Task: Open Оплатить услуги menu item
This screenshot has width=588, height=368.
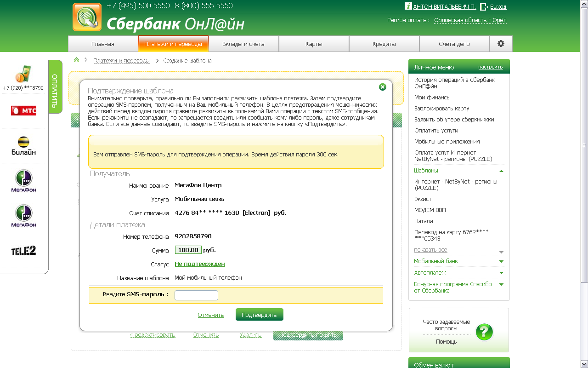Action: point(436,131)
